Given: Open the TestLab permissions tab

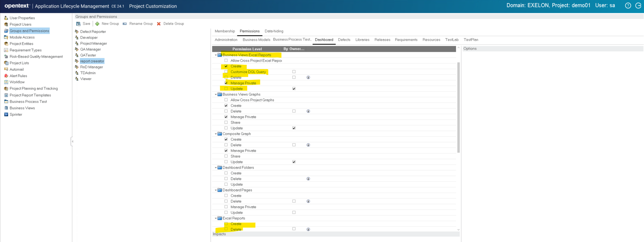Looking at the screenshot, I should click(x=452, y=40).
